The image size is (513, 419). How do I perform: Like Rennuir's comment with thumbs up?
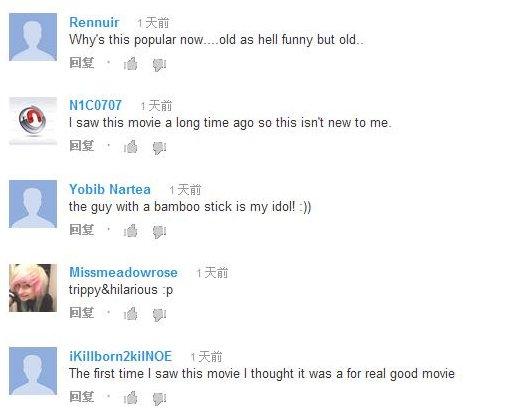[131, 63]
